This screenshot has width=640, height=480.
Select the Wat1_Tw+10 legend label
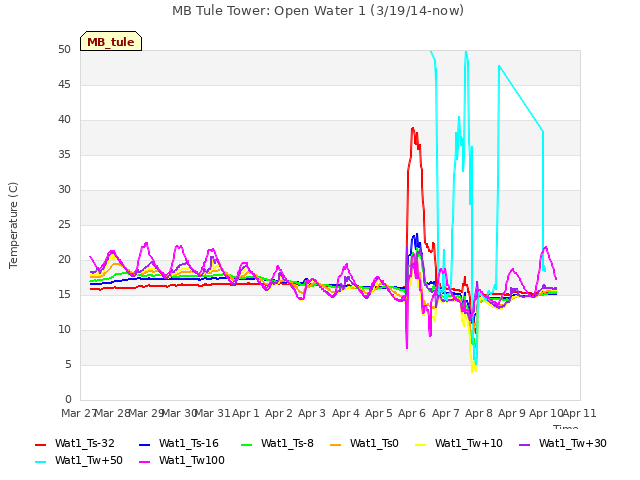tap(469, 443)
